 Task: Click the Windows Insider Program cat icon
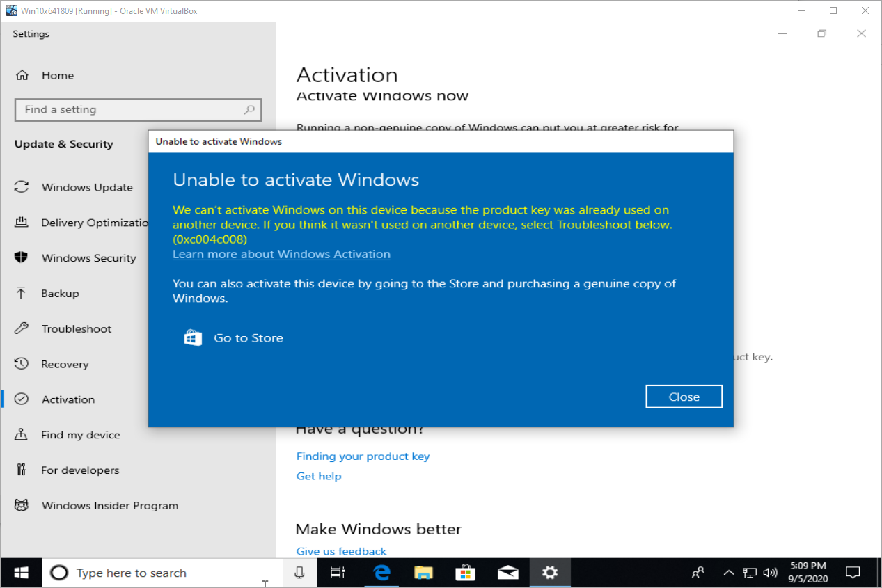[x=22, y=505]
